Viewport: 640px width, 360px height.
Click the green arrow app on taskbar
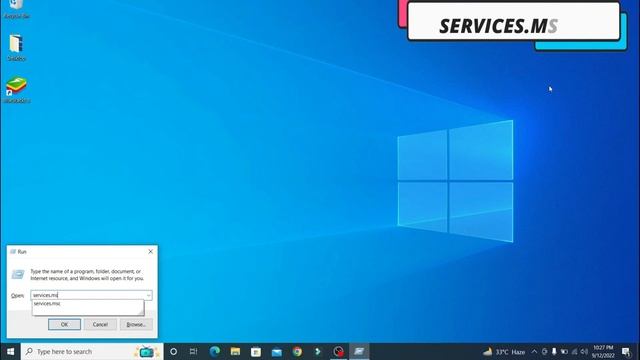[x=318, y=351]
